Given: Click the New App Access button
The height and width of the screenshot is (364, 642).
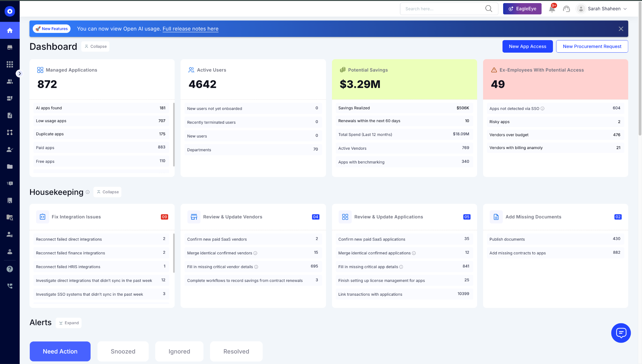Looking at the screenshot, I should coord(527,46).
